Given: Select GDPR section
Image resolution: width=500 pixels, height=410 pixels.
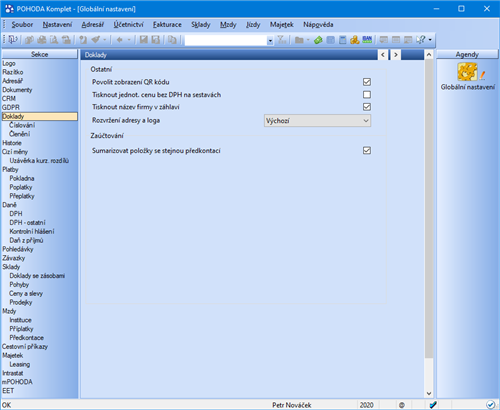Looking at the screenshot, I should [11, 107].
